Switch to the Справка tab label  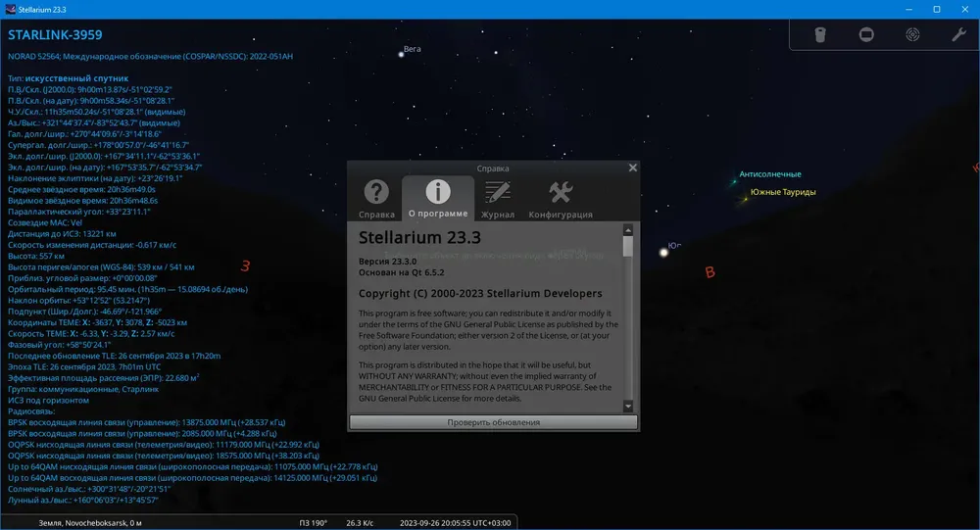click(376, 215)
